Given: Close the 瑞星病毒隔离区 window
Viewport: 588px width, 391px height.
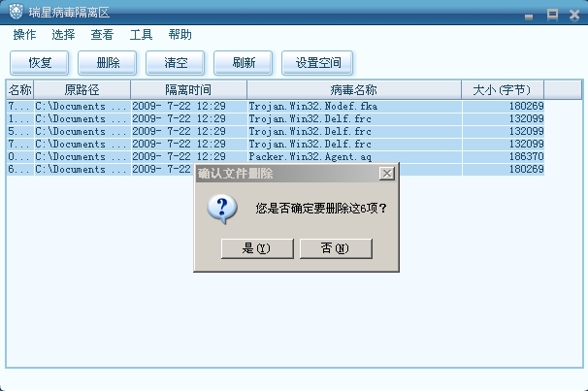Looking at the screenshot, I should (x=574, y=15).
